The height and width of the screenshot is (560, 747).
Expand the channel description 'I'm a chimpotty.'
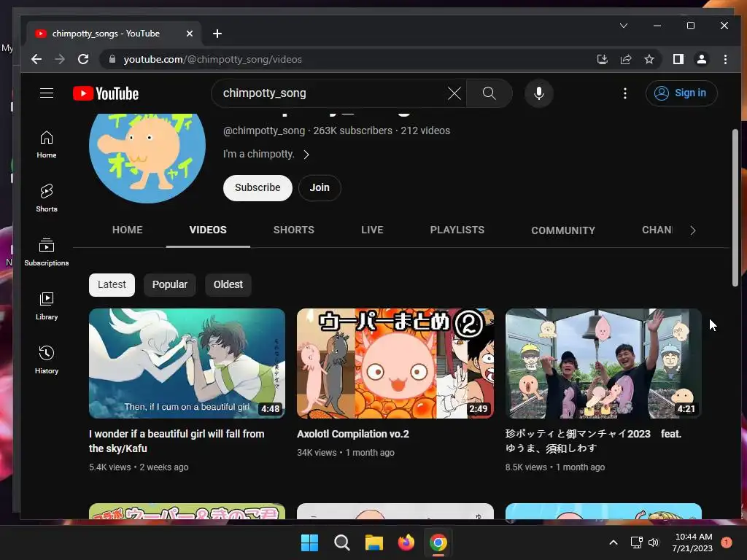pyautogui.click(x=266, y=154)
